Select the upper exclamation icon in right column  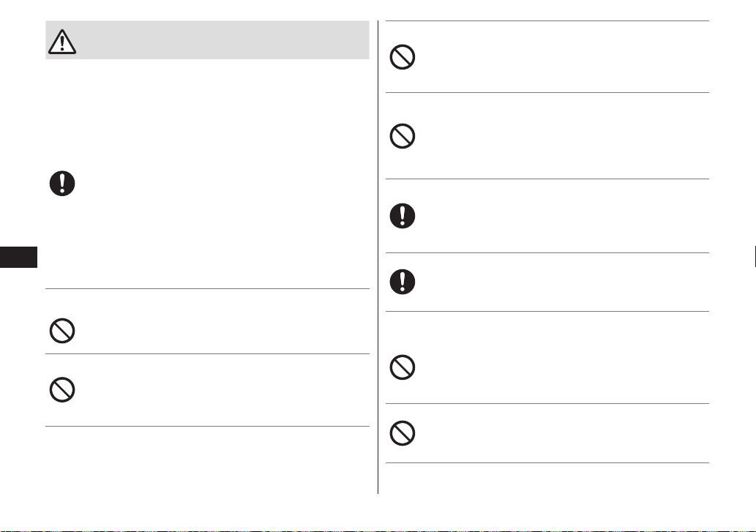402,216
